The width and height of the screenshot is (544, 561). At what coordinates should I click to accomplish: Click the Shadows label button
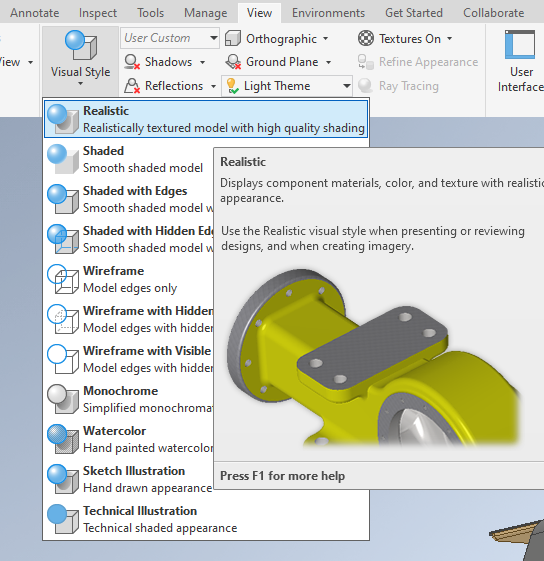168,62
